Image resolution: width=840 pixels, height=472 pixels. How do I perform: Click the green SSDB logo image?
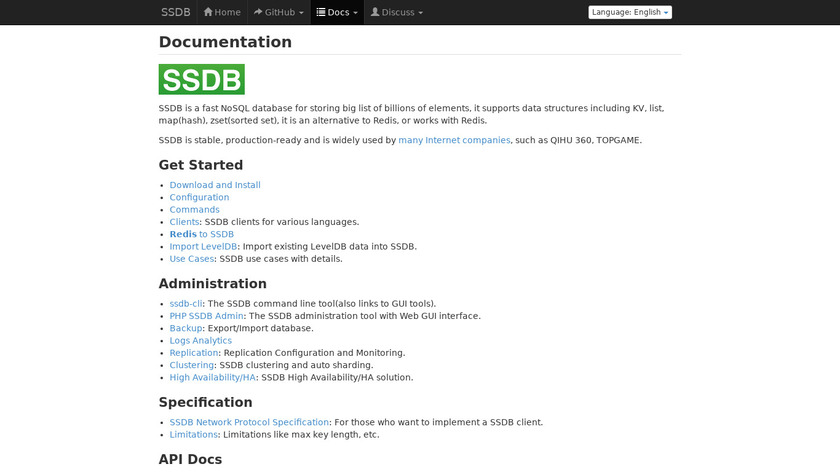[x=201, y=79]
